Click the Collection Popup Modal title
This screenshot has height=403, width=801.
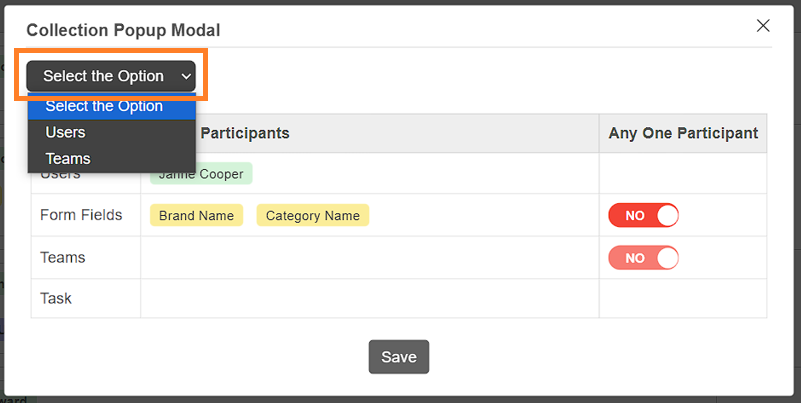tap(123, 31)
